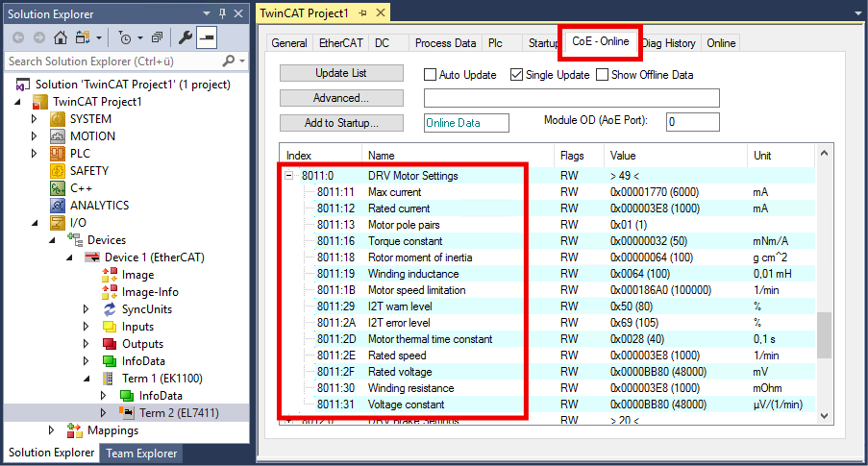Select the 8011:2F Rated voltage row

click(x=546, y=372)
